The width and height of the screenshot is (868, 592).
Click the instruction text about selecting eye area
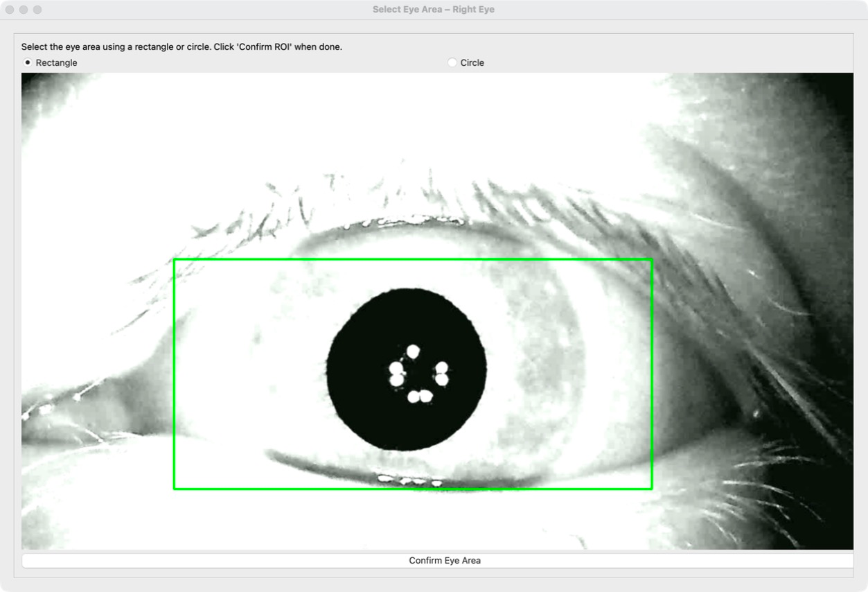click(181, 47)
